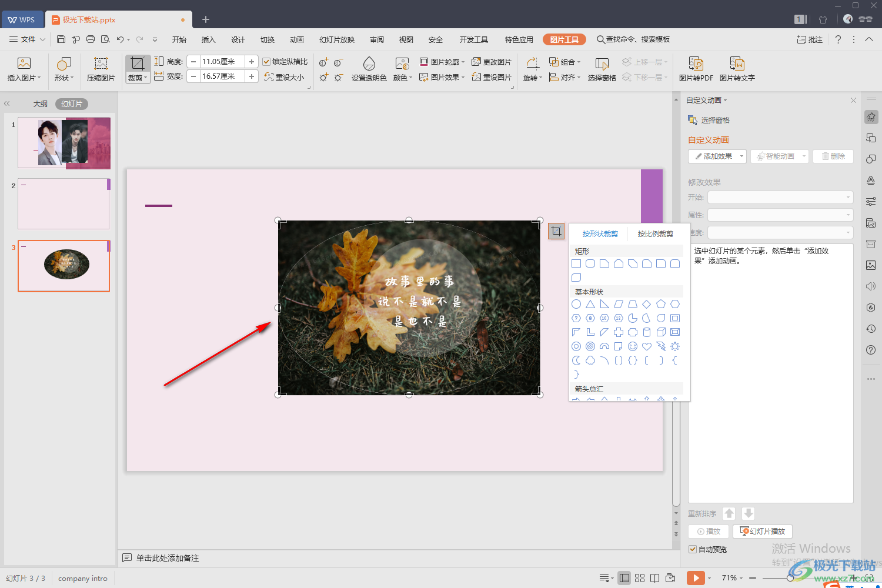
Task: Click the floating crop button beside image
Action: 556,231
